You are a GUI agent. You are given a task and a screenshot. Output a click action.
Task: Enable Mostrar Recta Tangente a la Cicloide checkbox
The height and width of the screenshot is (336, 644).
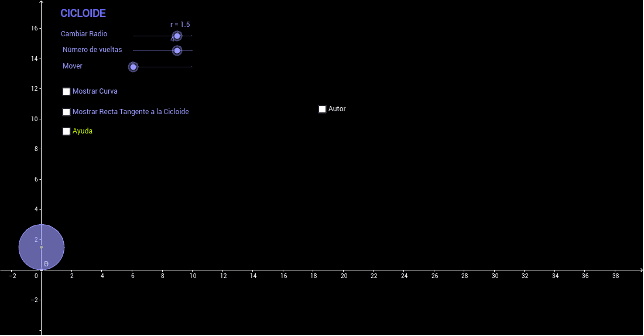67,112
